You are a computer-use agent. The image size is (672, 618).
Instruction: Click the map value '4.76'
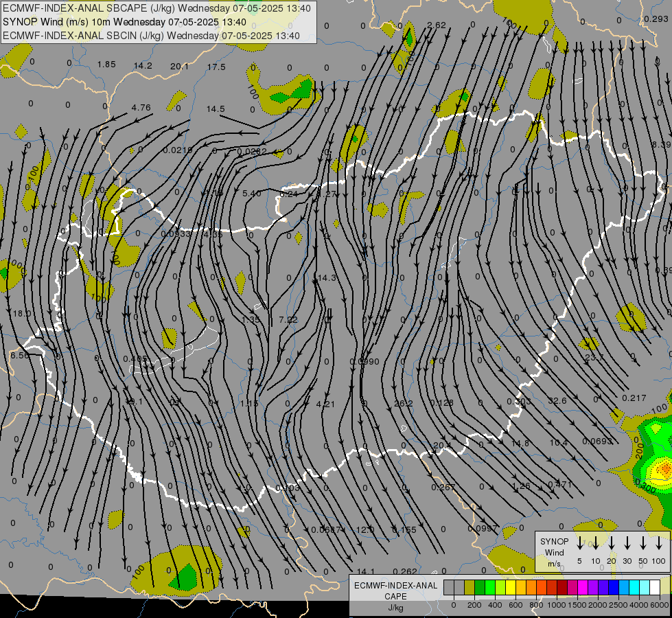[141, 107]
